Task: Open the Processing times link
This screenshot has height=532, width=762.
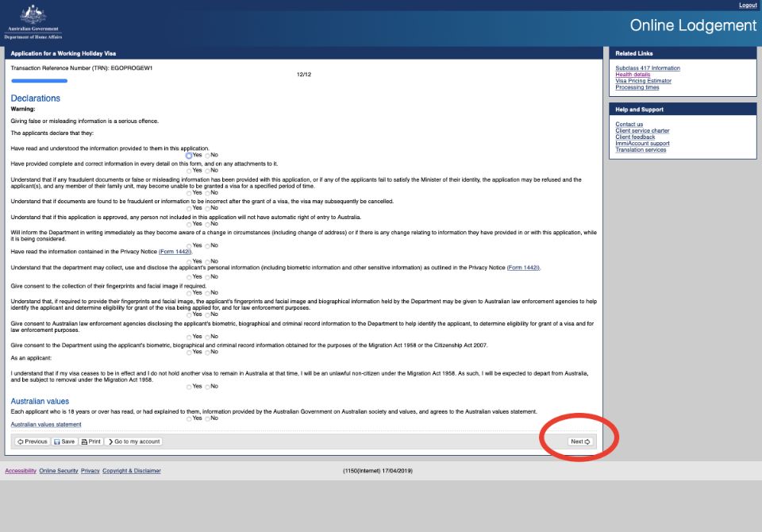Action: pos(637,87)
